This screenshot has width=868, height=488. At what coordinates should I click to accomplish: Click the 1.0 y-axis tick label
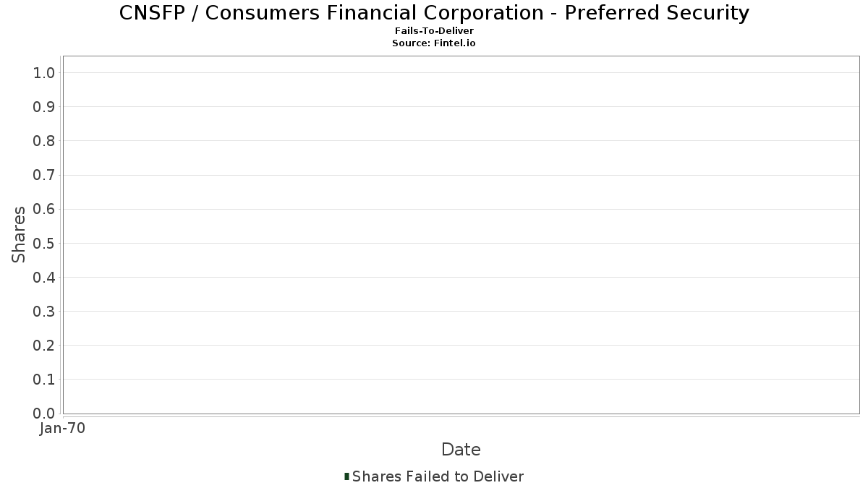point(44,72)
